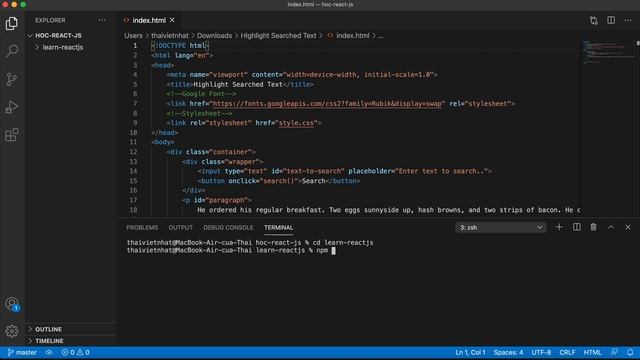Create a new terminal with plus icon

559,227
